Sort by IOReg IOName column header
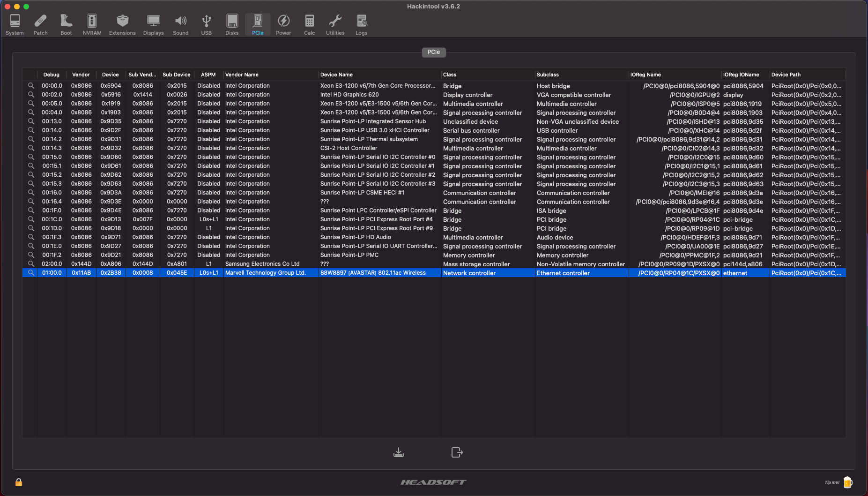 pos(746,75)
